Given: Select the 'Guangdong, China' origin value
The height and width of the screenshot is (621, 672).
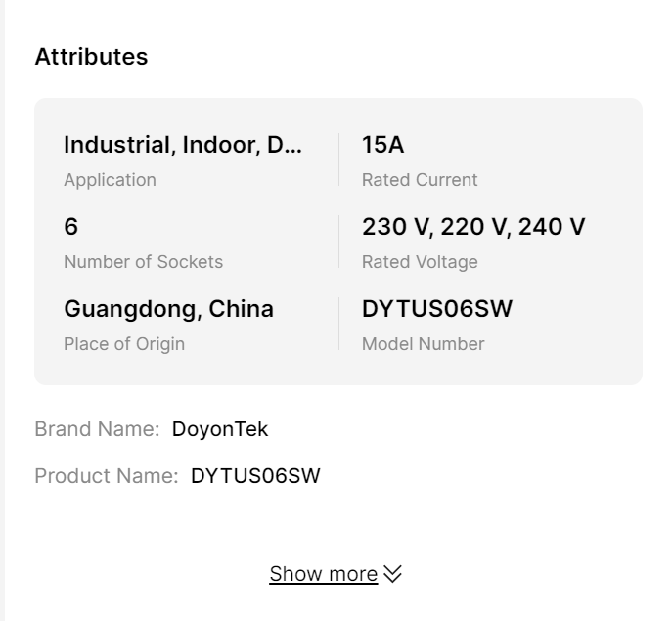Looking at the screenshot, I should coord(168,309).
